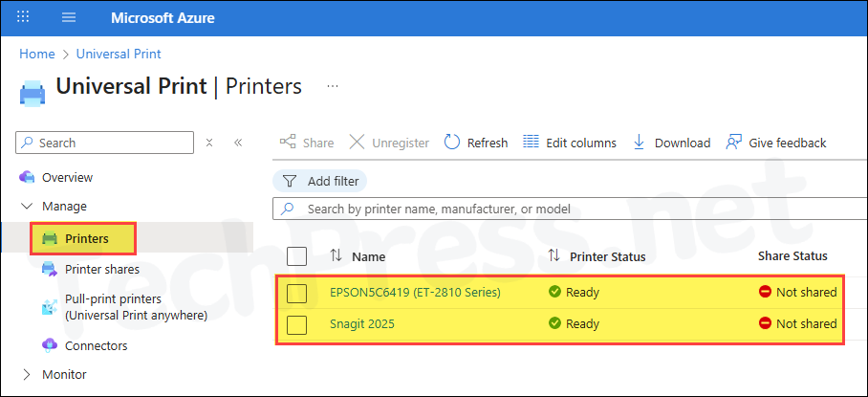This screenshot has width=868, height=397.
Task: Click Ready status of Snagit 2025
Action: [x=582, y=324]
